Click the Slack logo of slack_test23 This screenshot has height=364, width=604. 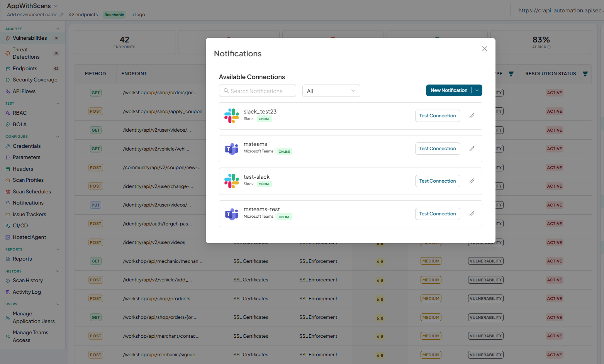click(232, 116)
